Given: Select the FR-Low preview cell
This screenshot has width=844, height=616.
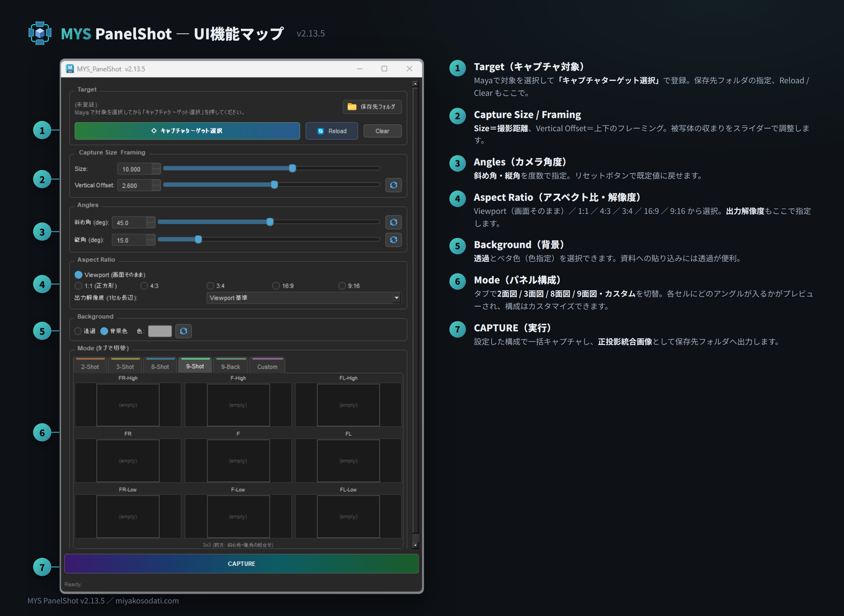Looking at the screenshot, I should (x=128, y=517).
